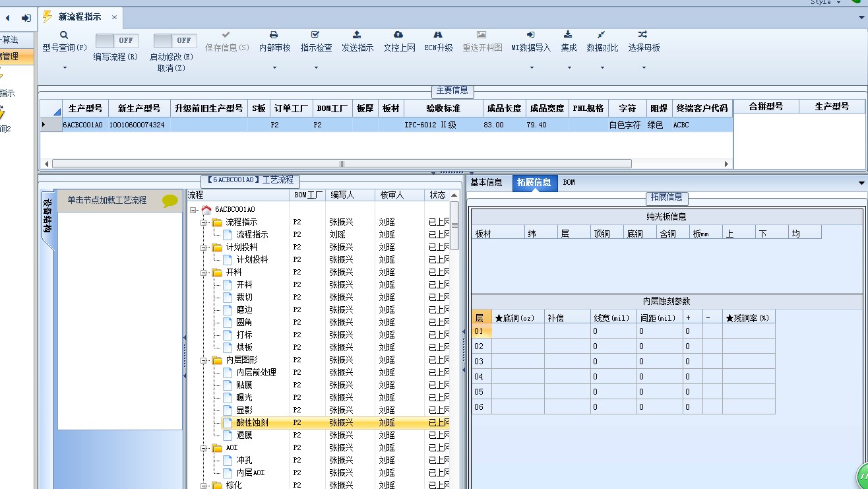868x489 pixels.
Task: Click the left-pointing navigation arrow
Action: click(x=7, y=18)
